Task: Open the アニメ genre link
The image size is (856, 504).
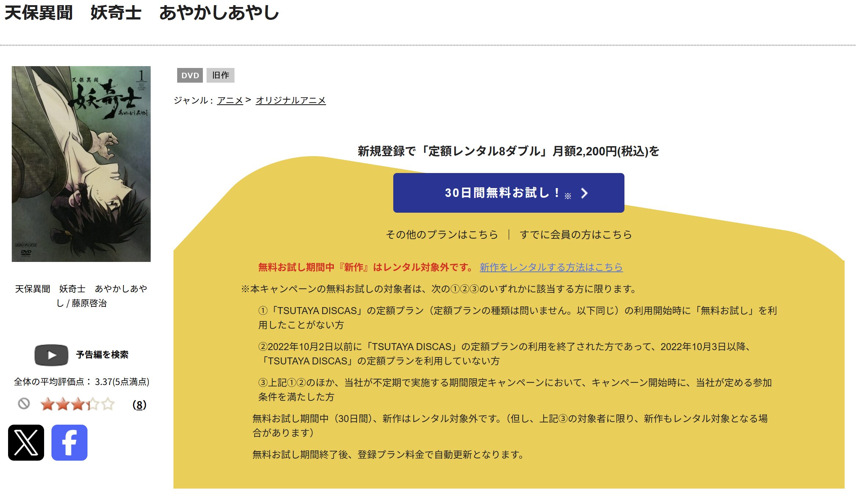Action: 230,100
